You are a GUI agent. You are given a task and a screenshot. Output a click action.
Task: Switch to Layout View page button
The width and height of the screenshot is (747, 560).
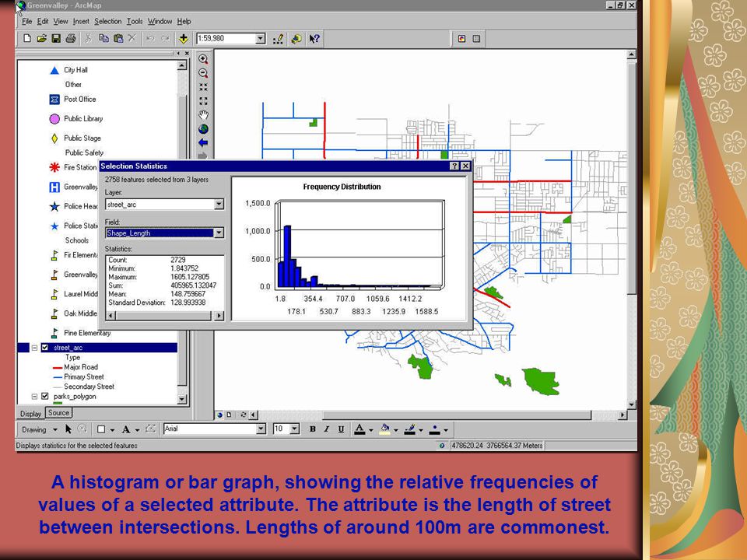229,415
